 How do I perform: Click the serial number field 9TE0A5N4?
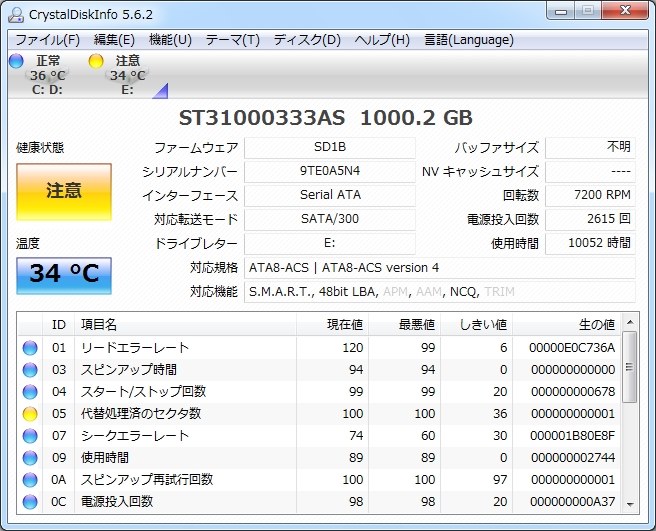[x=330, y=172]
